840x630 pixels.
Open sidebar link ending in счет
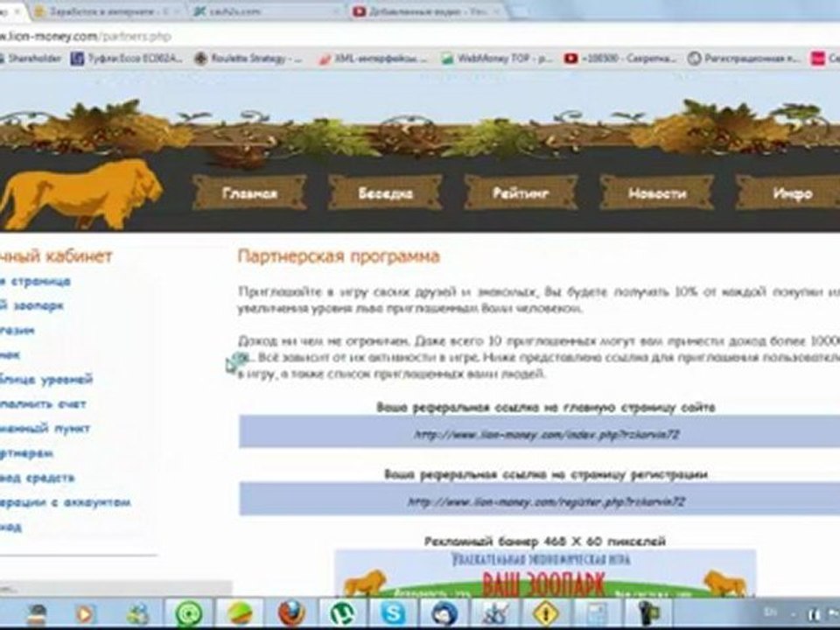(44, 404)
